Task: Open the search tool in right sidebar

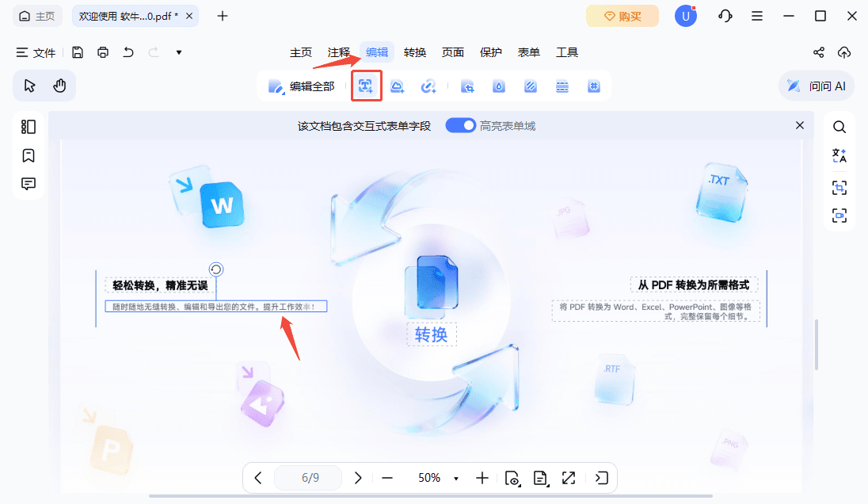Action: click(x=839, y=127)
